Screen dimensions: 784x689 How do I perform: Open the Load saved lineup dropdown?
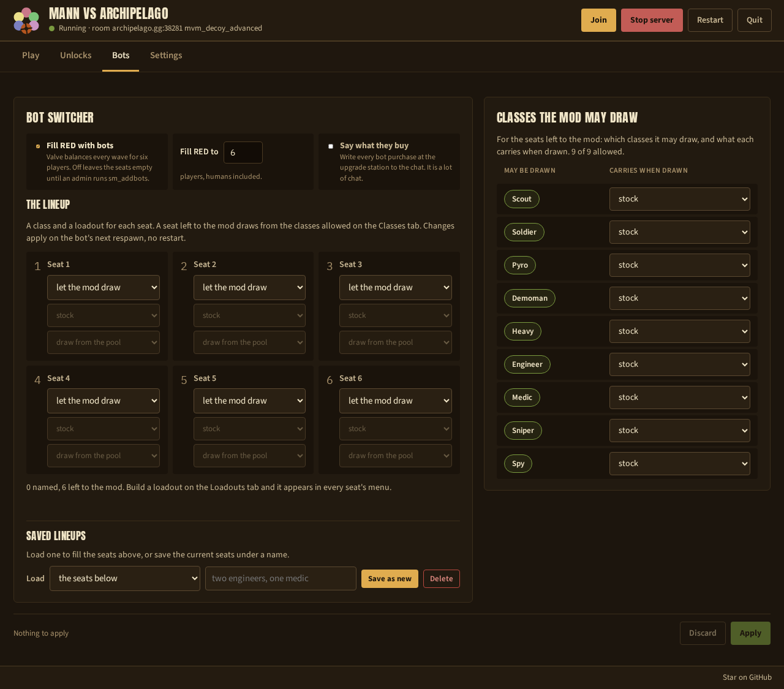125,579
